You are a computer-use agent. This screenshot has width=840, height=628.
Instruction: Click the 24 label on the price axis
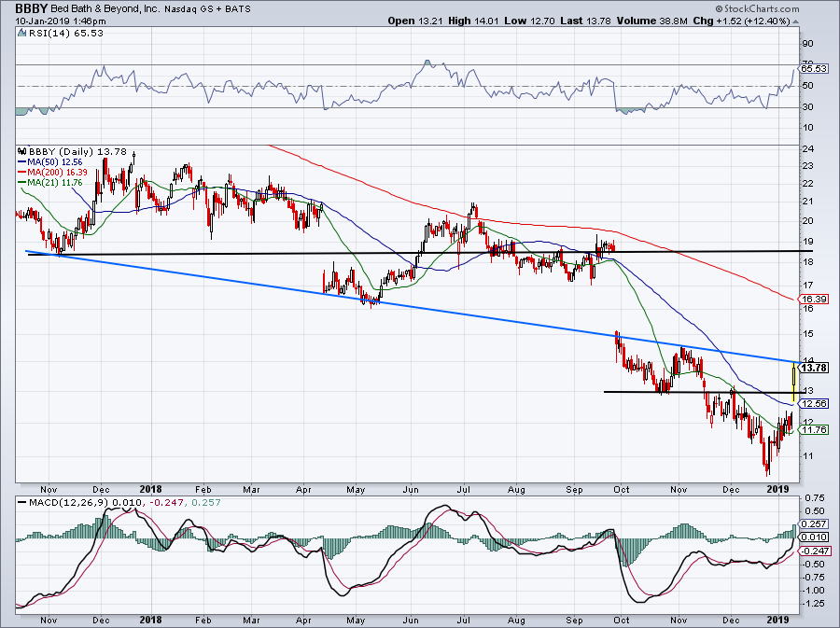coord(808,149)
